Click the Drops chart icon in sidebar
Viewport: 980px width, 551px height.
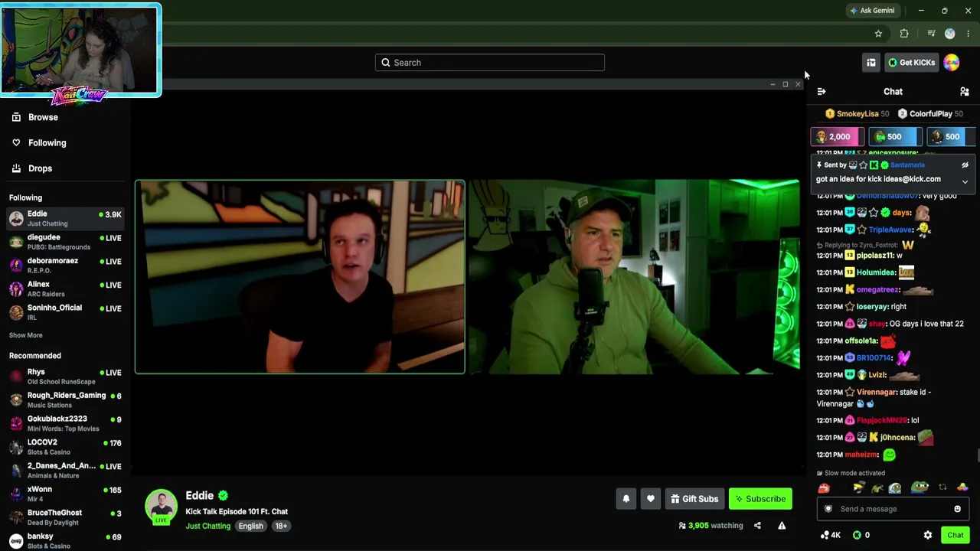click(x=16, y=168)
